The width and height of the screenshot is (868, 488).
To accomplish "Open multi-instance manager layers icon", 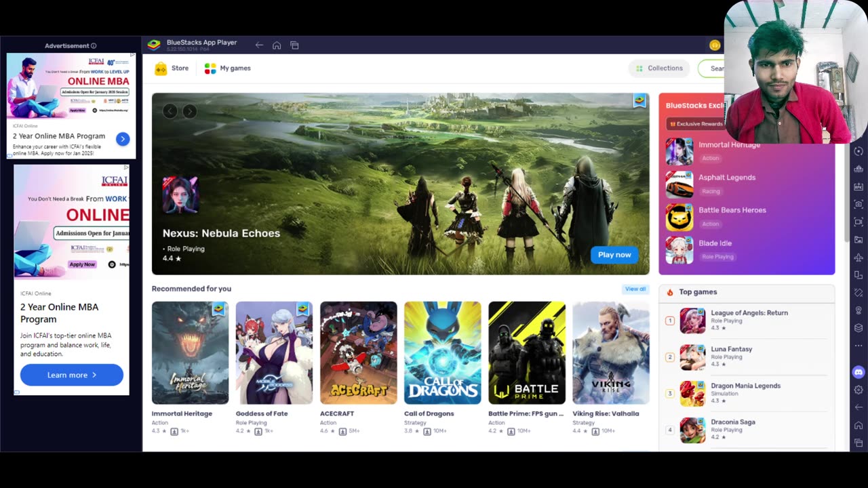I will (859, 328).
